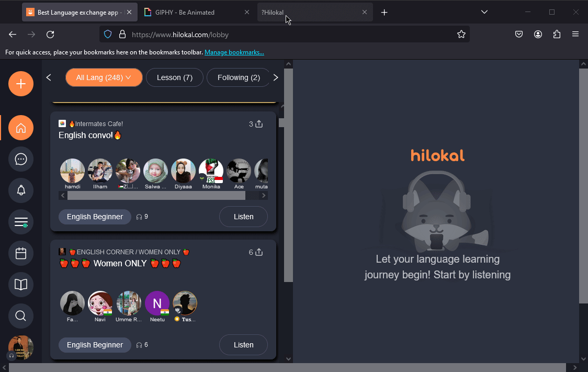Image resolution: width=588 pixels, height=372 pixels.
Task: Select the Following (2) filter tab
Action: 239,77
